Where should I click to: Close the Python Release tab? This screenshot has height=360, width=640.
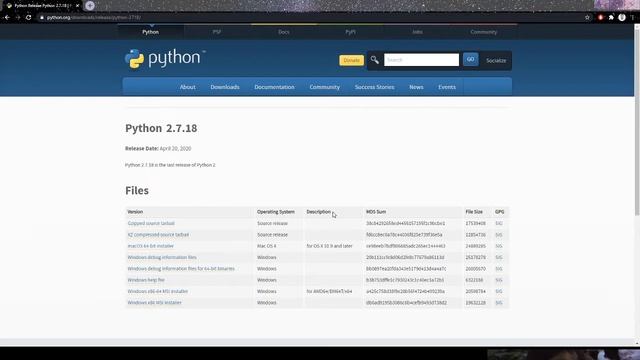(77, 6)
